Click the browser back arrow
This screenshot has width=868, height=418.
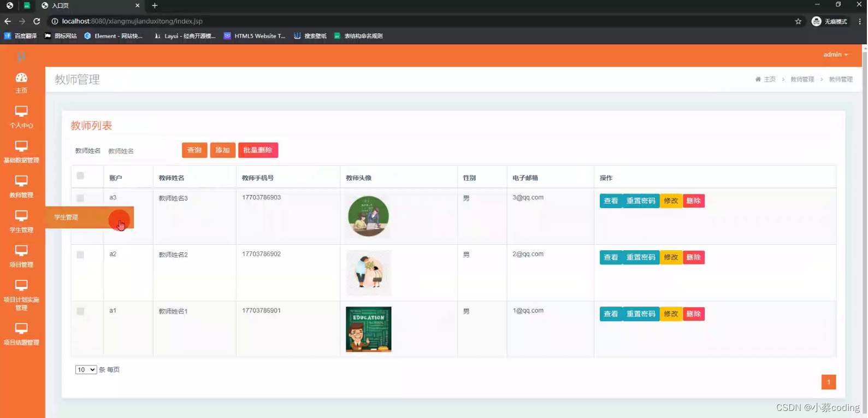[8, 21]
